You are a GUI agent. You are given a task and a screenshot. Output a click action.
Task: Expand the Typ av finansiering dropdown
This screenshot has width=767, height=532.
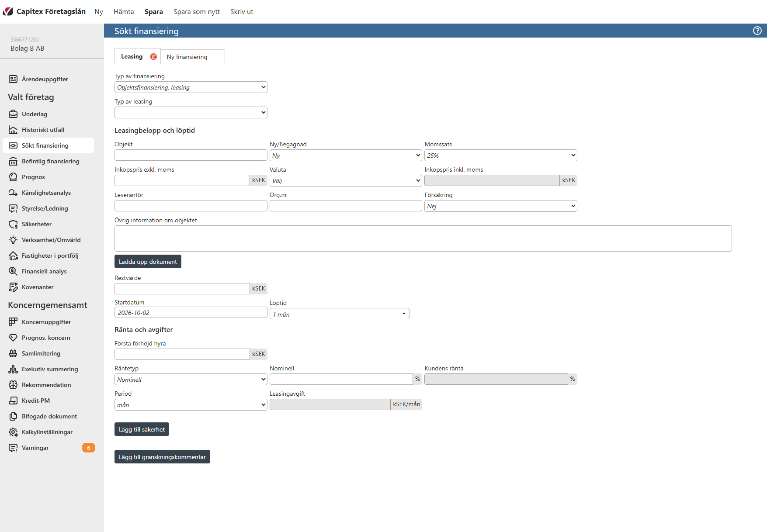click(x=191, y=87)
